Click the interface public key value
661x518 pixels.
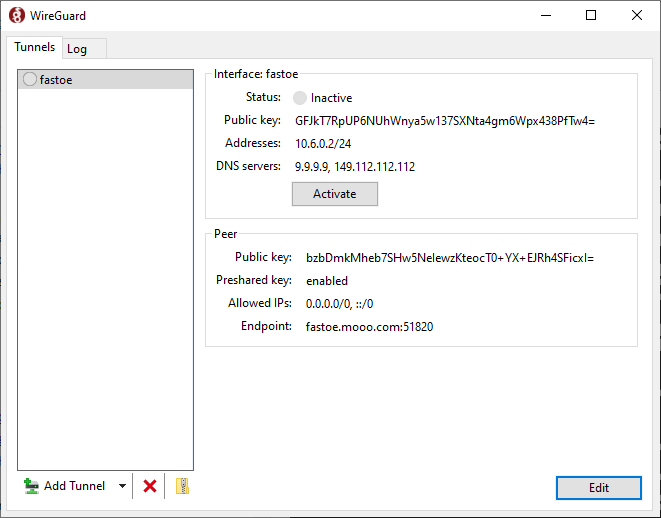tap(445, 121)
